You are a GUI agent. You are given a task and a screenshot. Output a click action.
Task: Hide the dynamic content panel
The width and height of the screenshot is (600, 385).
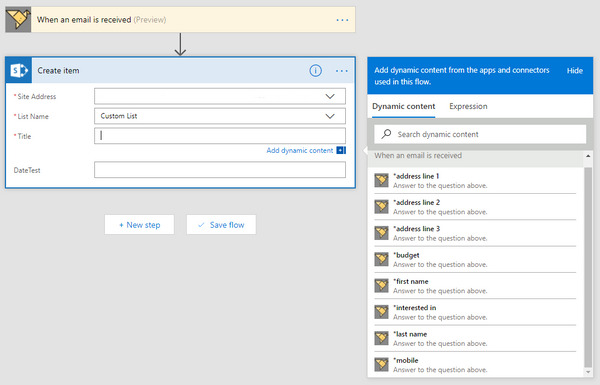[x=575, y=71]
